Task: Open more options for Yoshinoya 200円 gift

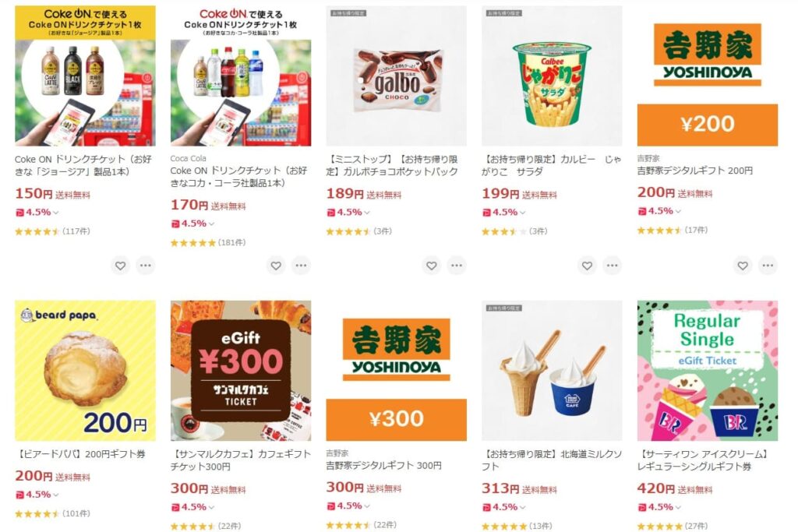Action: pos(768,266)
